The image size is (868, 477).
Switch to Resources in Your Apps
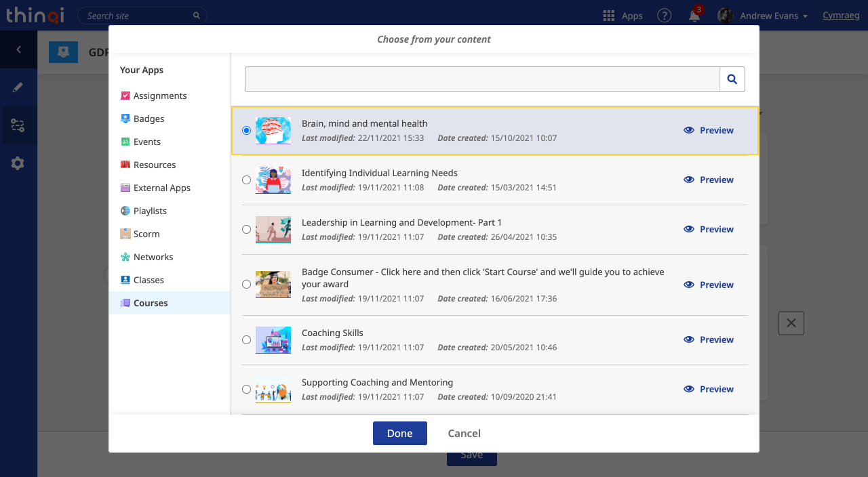pos(154,165)
